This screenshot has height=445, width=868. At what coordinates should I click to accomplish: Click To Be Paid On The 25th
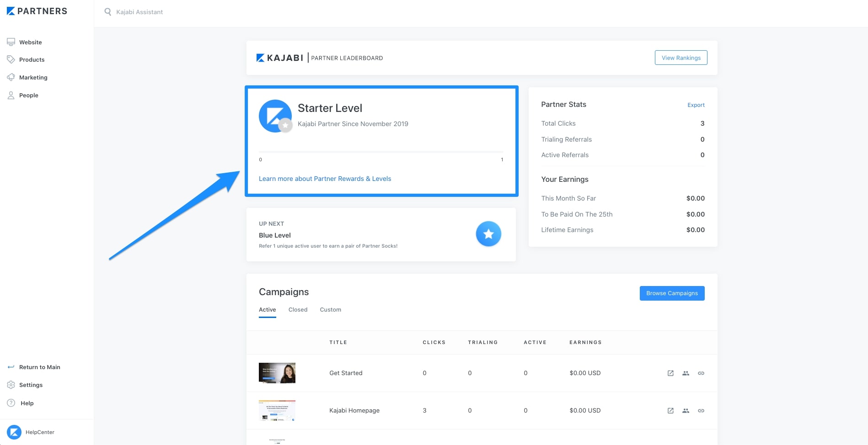[x=577, y=214]
